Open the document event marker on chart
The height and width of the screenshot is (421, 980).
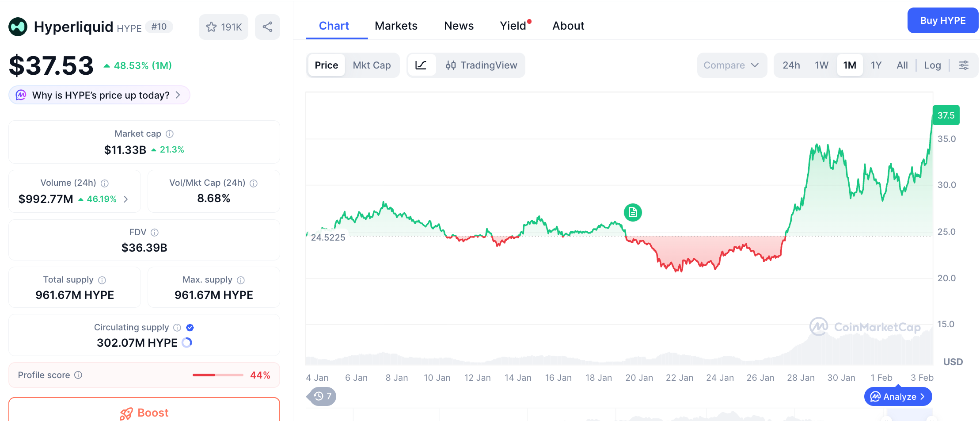pos(633,213)
